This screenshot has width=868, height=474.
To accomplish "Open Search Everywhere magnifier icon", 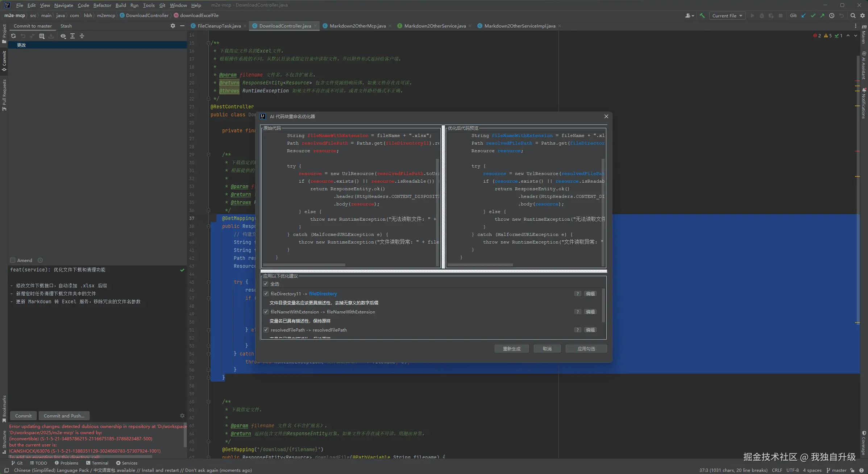I will point(853,16).
